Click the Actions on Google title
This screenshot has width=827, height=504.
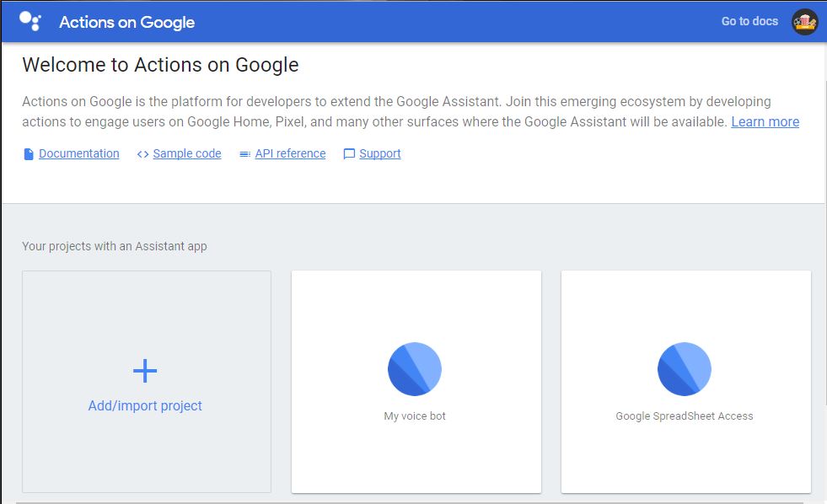(x=127, y=22)
